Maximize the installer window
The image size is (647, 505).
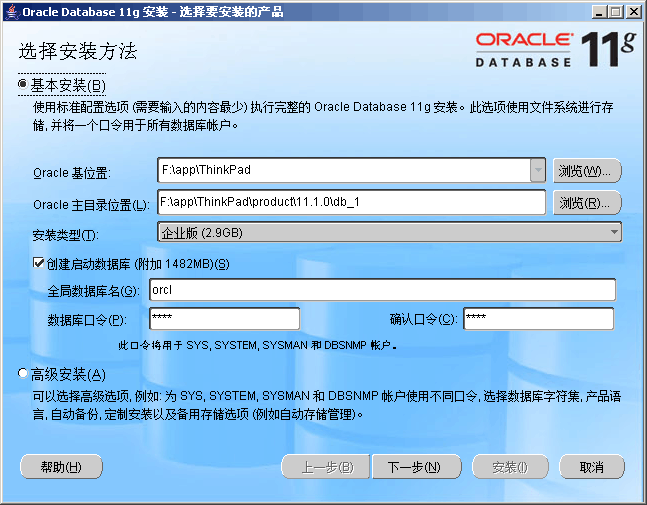[x=616, y=12]
